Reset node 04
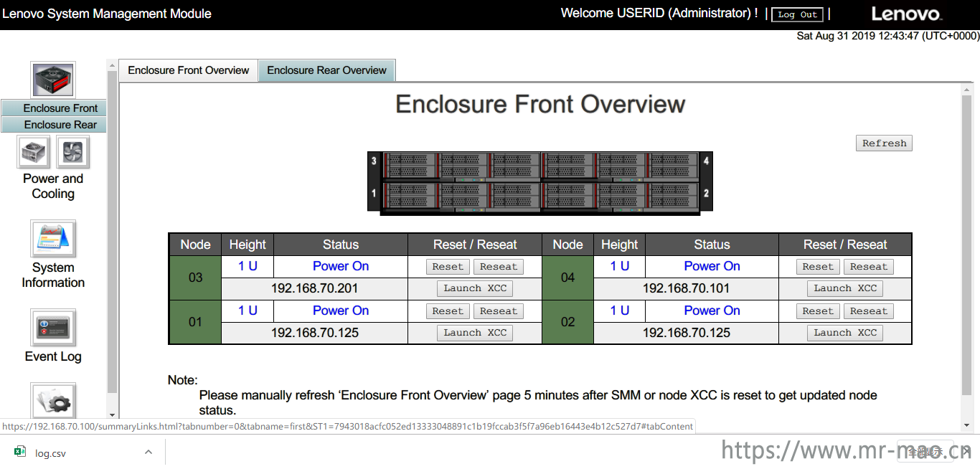Viewport: 980px width, 469px height. 818,267
